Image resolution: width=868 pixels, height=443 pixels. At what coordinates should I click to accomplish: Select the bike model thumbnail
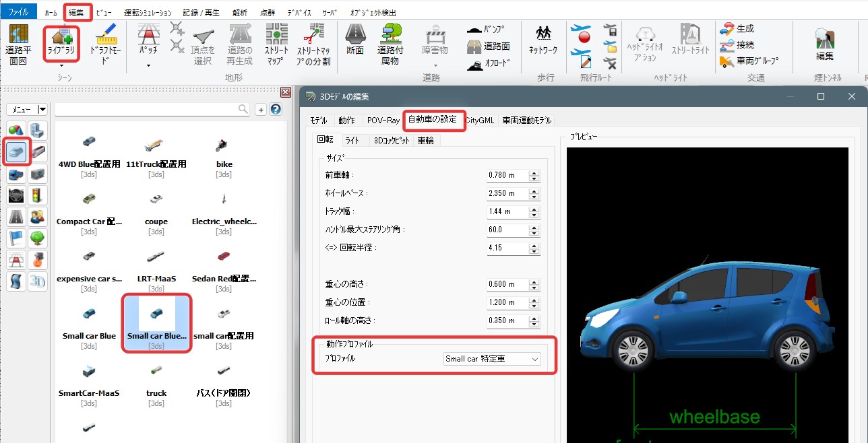tap(224, 144)
